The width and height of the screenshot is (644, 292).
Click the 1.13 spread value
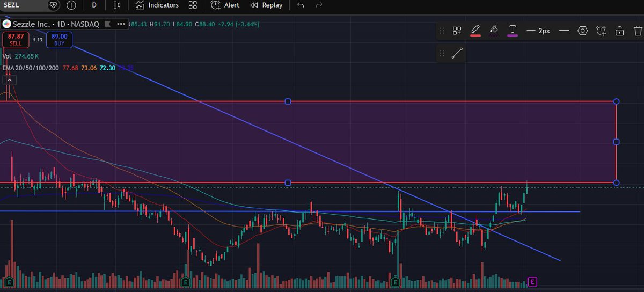pos(38,39)
